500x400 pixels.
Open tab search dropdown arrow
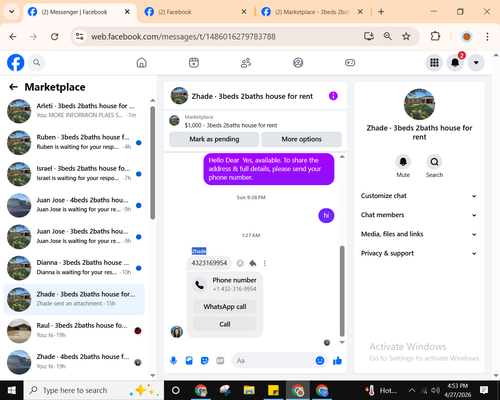click(11, 12)
